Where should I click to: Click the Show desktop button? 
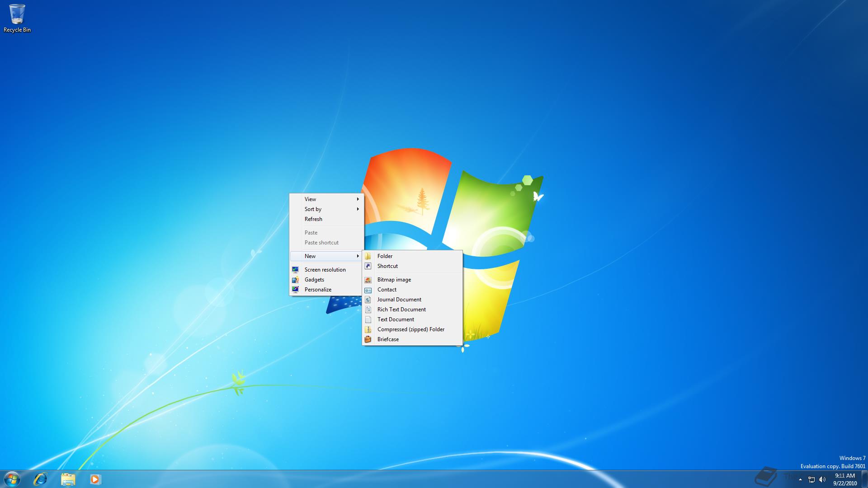click(864, 479)
